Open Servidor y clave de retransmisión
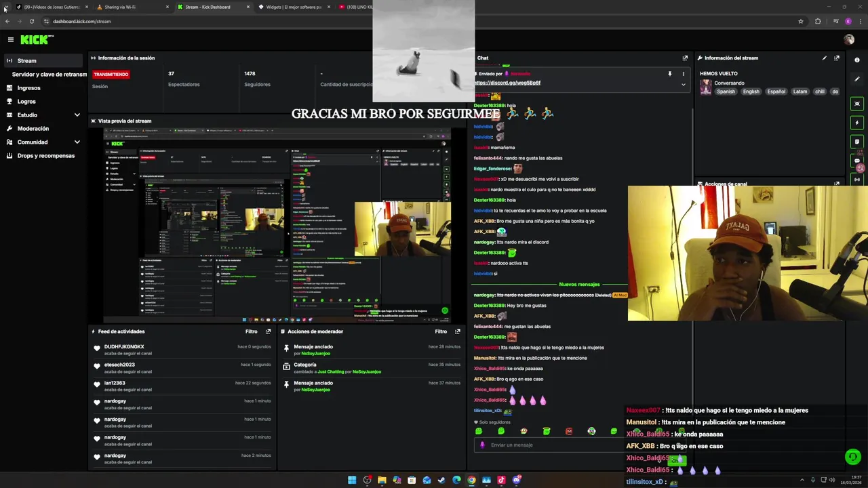This screenshot has height=488, width=868. click(x=49, y=74)
